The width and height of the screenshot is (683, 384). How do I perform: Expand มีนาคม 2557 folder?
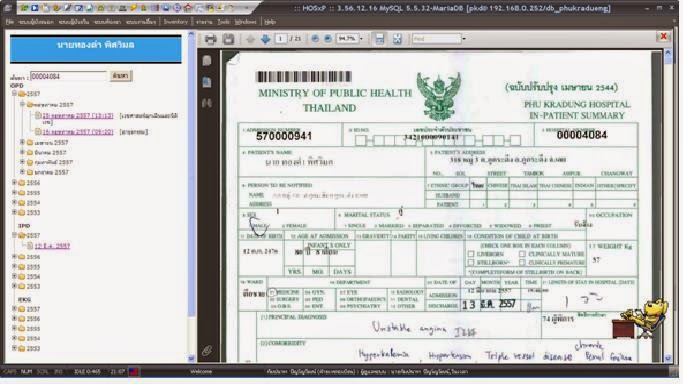pos(23,152)
